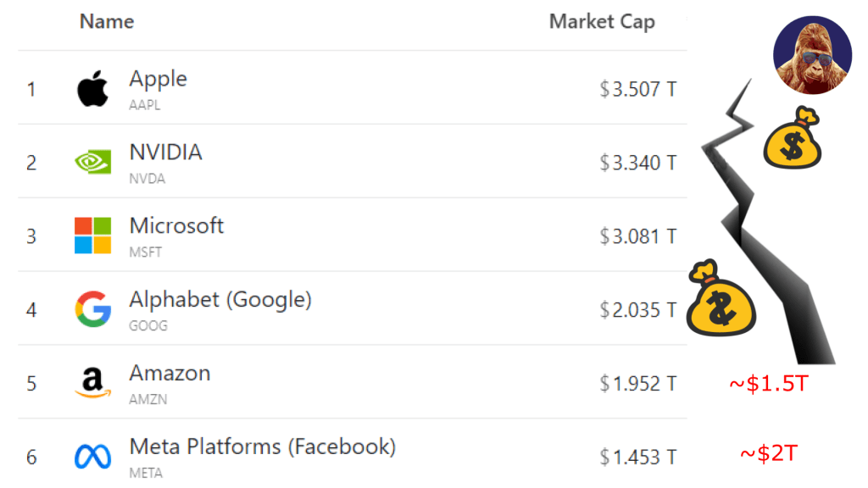Viewport: 868px width, 488px height.
Task: Click the upper money bag emoji
Action: click(793, 139)
